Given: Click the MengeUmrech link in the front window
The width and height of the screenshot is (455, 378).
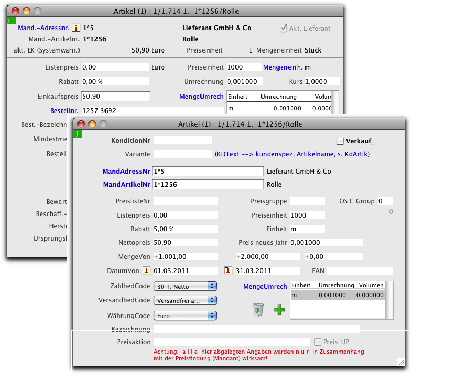Looking at the screenshot, I should (x=265, y=286).
